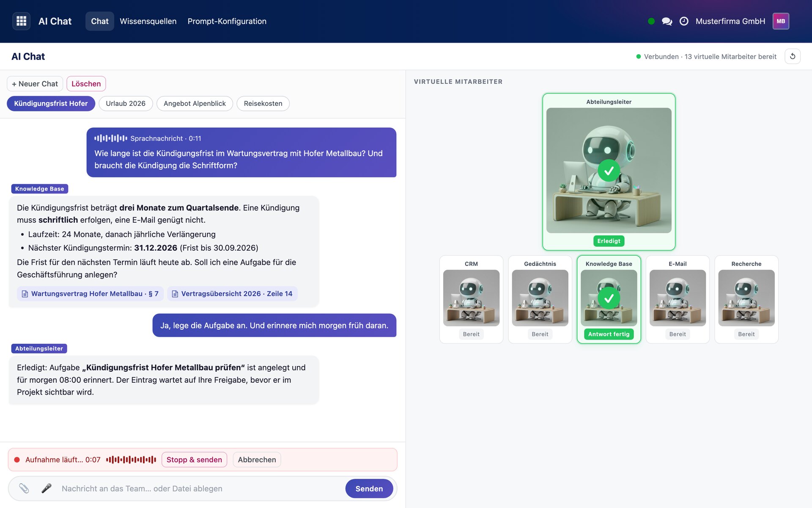812x508 pixels.
Task: Select the CRM virtual employee thumbnail
Action: 471,298
